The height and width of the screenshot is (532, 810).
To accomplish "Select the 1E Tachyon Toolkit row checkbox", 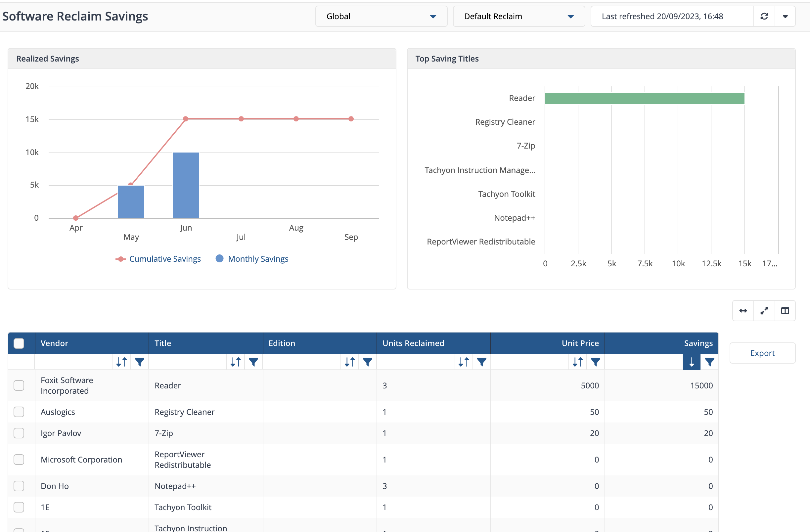I will pyautogui.click(x=19, y=507).
